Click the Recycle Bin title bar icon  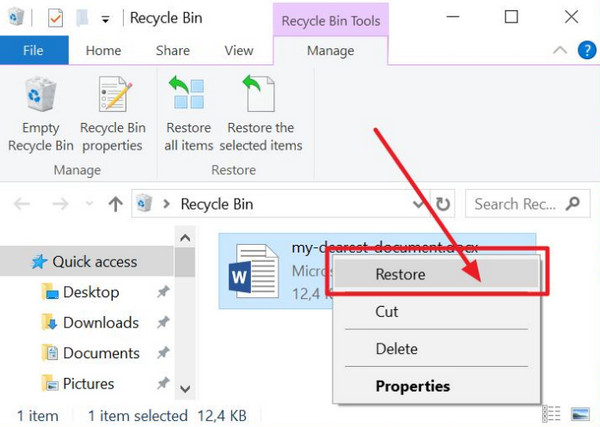[16, 17]
